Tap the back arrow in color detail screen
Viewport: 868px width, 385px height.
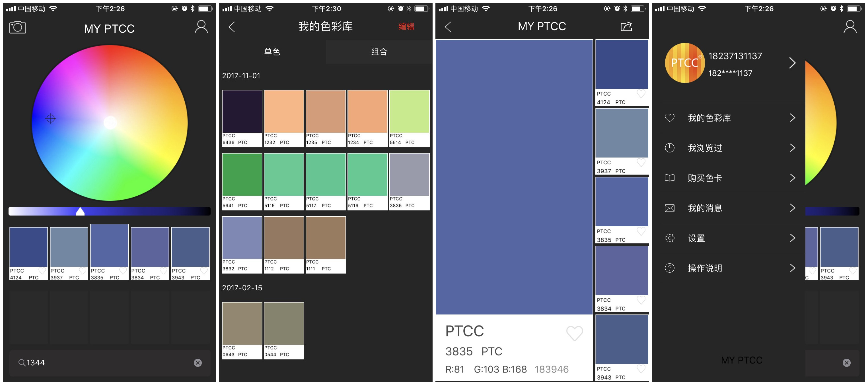click(448, 27)
